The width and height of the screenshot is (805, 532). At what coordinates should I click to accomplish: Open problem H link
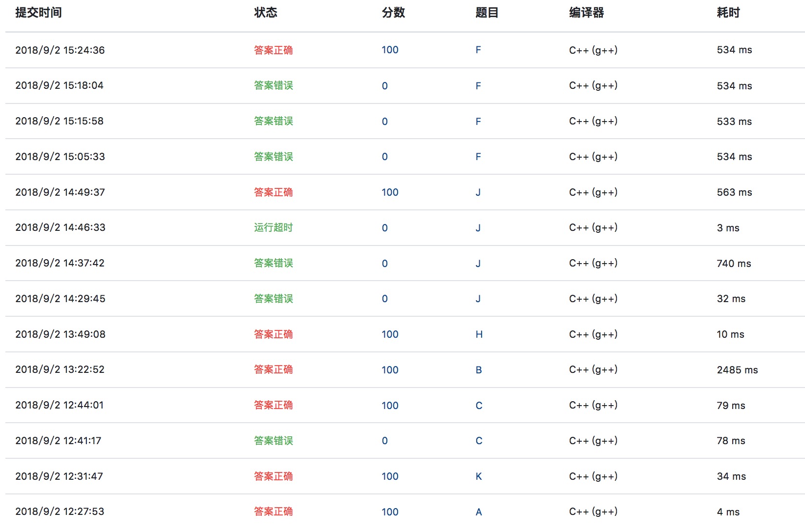(x=479, y=334)
